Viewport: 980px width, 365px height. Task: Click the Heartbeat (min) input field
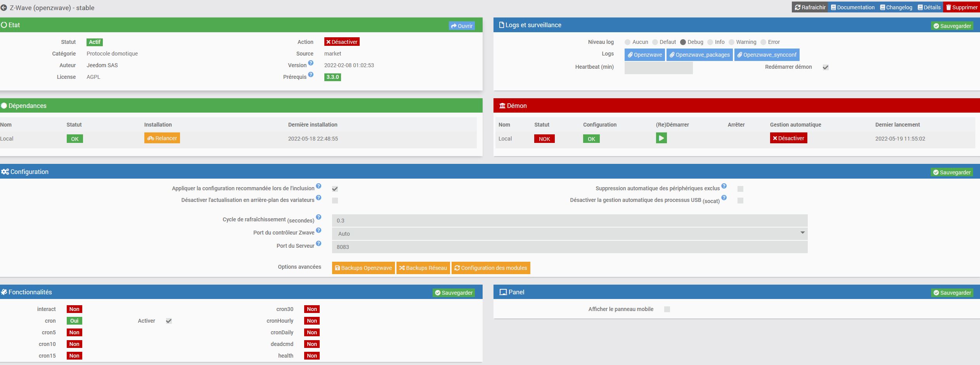pyautogui.click(x=658, y=68)
